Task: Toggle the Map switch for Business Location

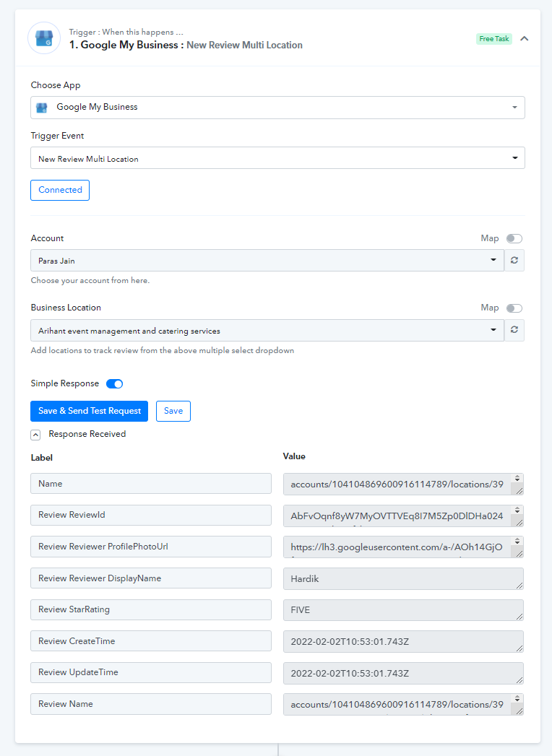Action: 514,308
